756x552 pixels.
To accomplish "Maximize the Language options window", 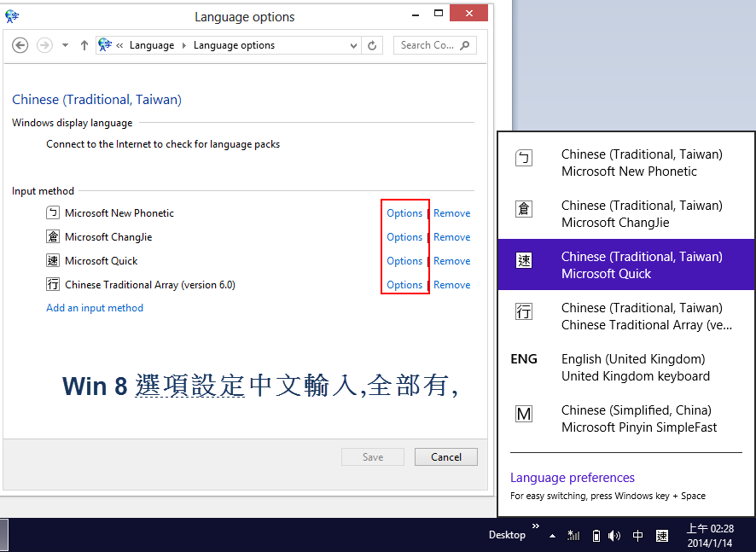I will point(439,13).
